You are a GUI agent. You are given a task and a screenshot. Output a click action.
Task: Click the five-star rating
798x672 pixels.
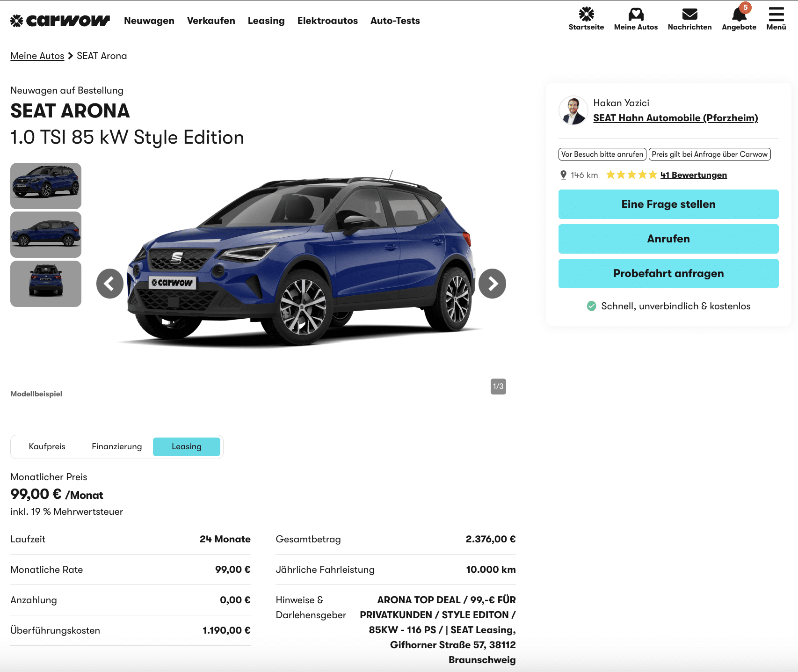pyautogui.click(x=631, y=175)
